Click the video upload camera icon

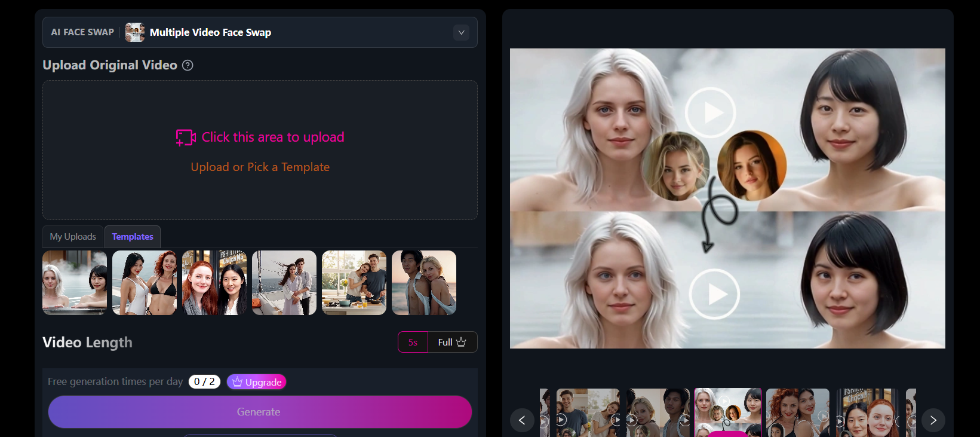[186, 137]
